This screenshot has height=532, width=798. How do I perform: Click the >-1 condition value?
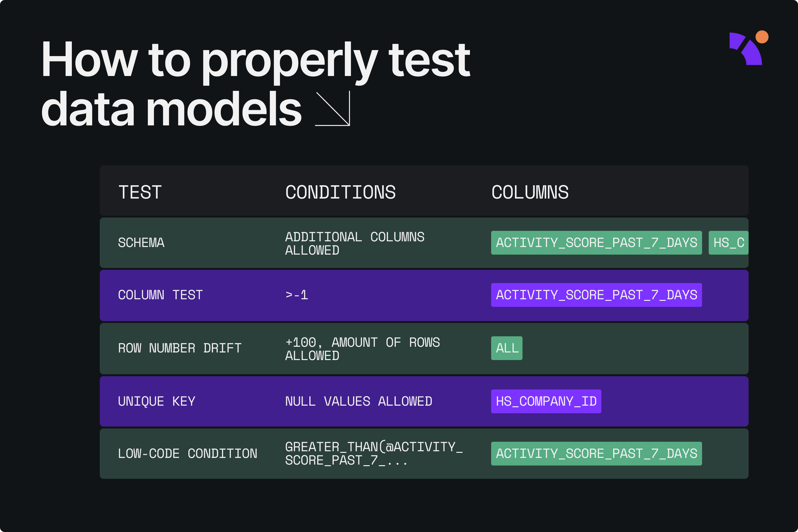(296, 295)
